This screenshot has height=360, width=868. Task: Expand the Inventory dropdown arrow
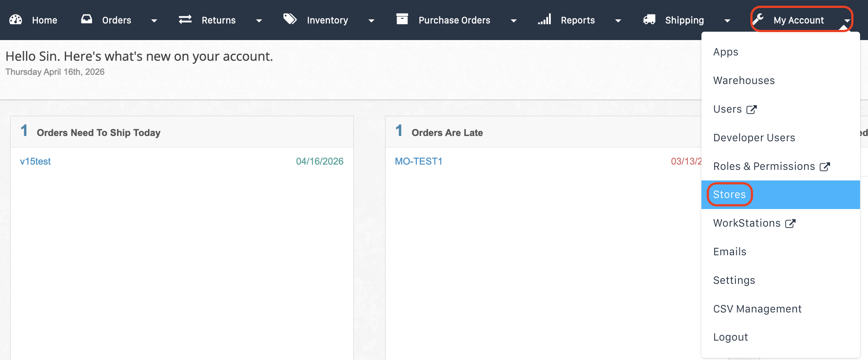[x=371, y=21]
